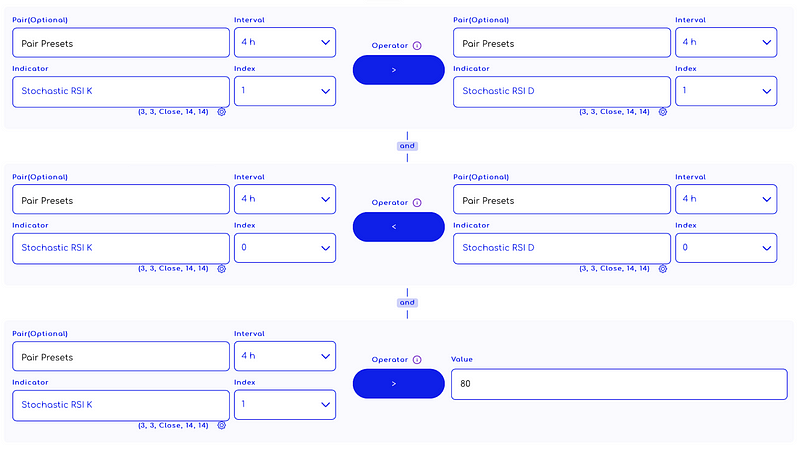800x449 pixels.
Task: Click gear icon under second Stochastic RSI D
Action: pyautogui.click(x=662, y=269)
